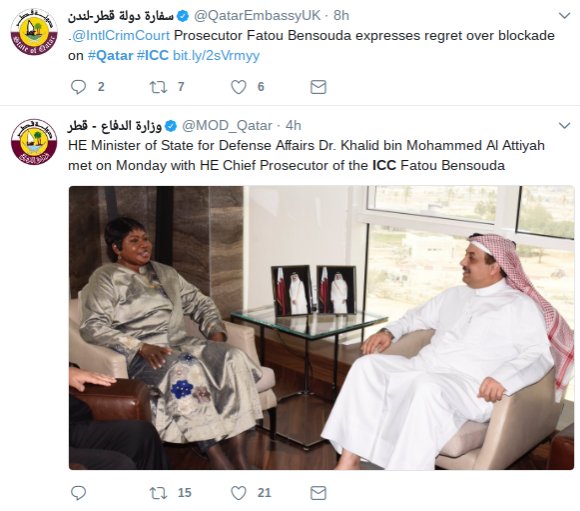View the meeting photo in MOD_Qatar tweet
This screenshot has width=580, height=511.
[x=321, y=328]
